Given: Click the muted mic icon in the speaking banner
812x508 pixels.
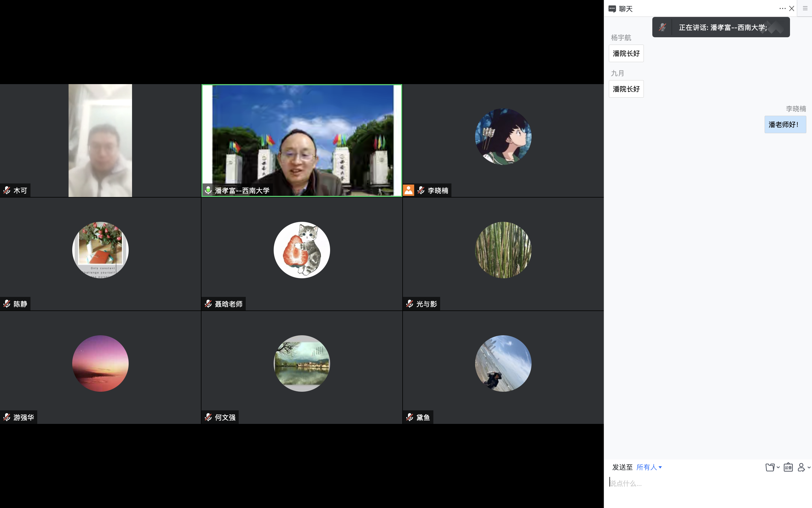Looking at the screenshot, I should tap(662, 27).
